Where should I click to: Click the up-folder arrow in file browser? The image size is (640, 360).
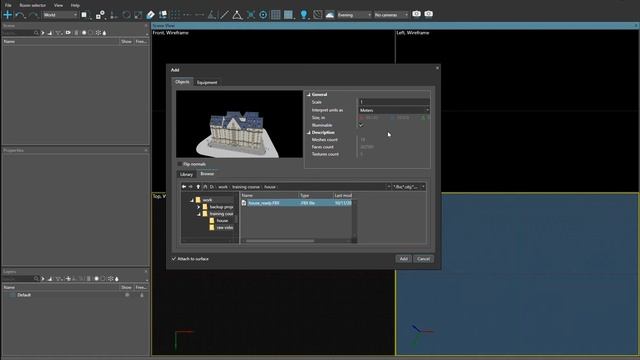(198, 187)
